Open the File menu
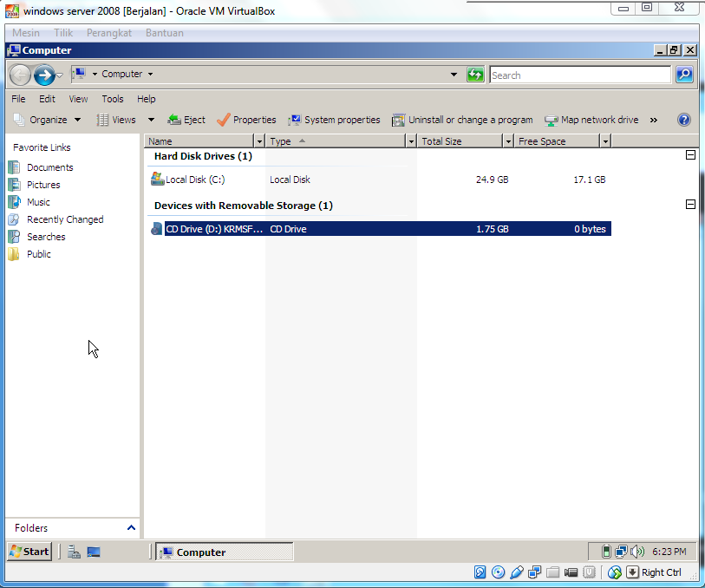This screenshot has width=705, height=588. 18,99
